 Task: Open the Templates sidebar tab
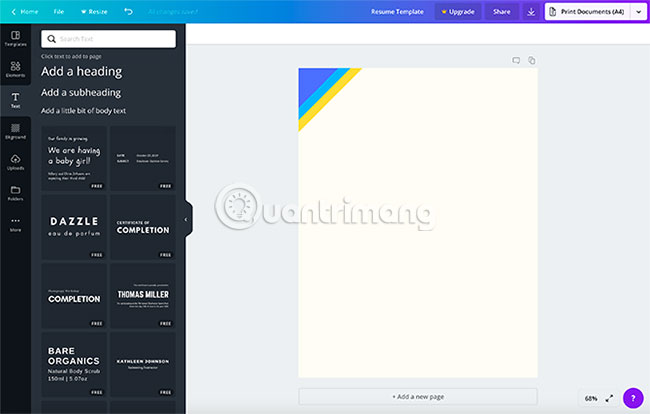(x=15, y=39)
